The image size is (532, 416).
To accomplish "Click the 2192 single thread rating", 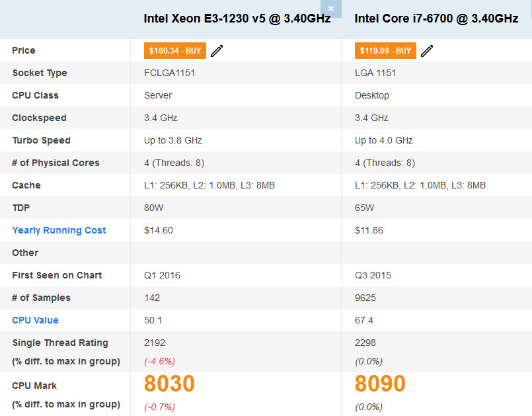I will pos(155,343).
